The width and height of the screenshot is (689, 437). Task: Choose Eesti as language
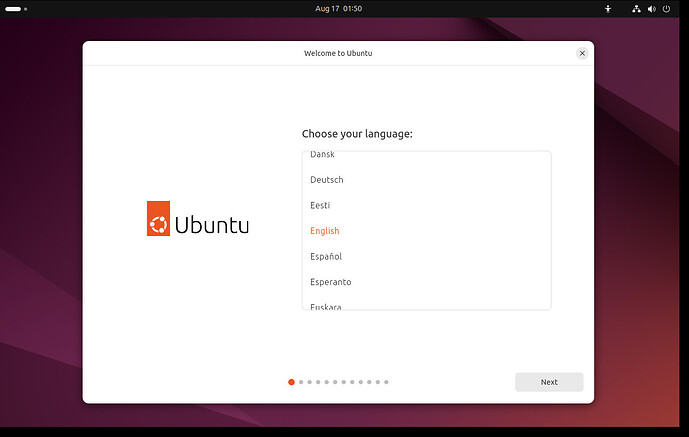427,205
